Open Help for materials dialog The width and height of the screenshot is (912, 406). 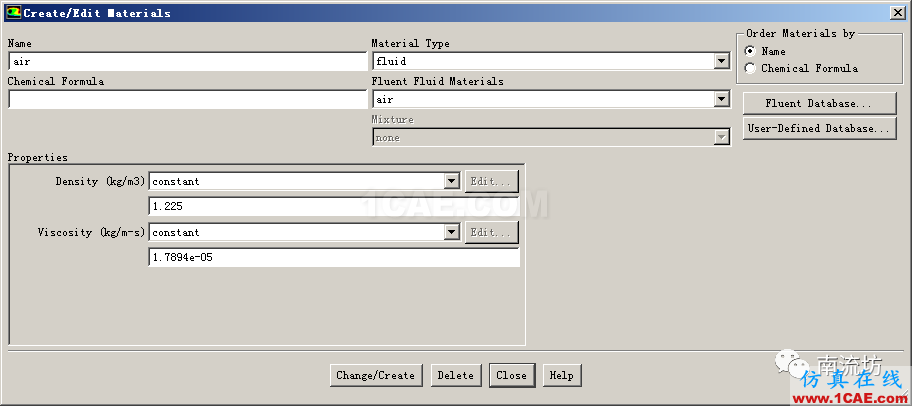[x=562, y=375]
